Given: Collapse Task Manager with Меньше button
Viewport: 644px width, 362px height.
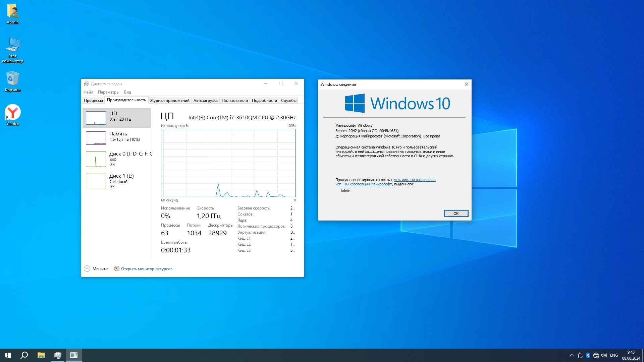Looking at the screenshot, I should (97, 269).
